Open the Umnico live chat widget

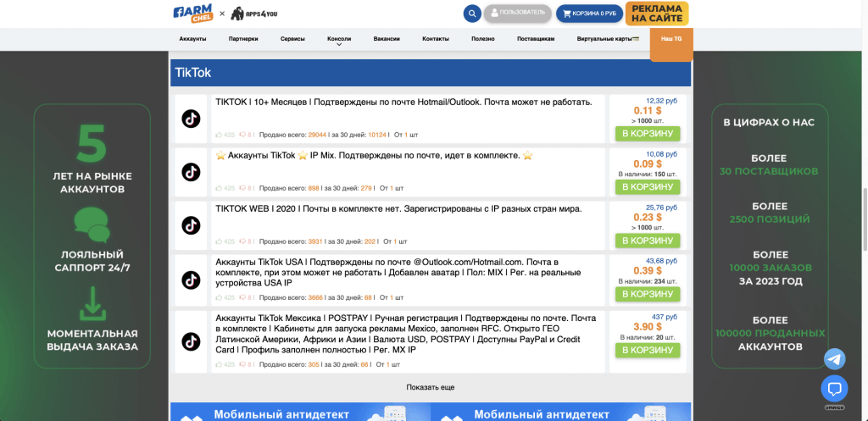(x=834, y=389)
